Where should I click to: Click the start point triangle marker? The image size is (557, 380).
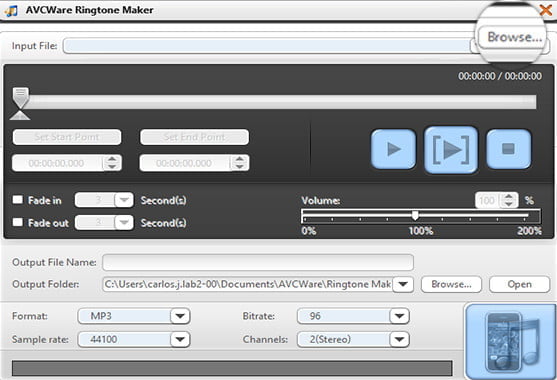[20, 115]
